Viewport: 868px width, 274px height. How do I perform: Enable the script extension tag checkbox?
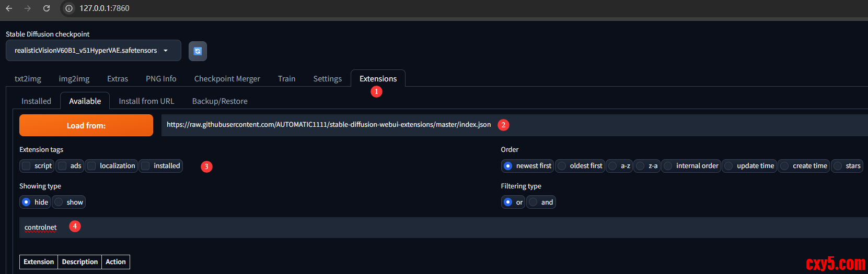[x=27, y=166]
